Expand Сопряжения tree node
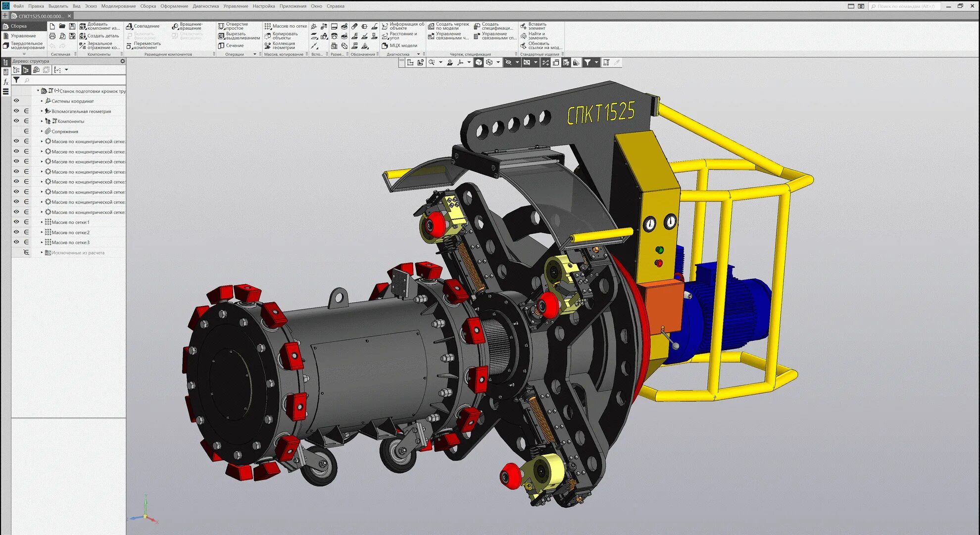The image size is (980, 535). (x=42, y=131)
